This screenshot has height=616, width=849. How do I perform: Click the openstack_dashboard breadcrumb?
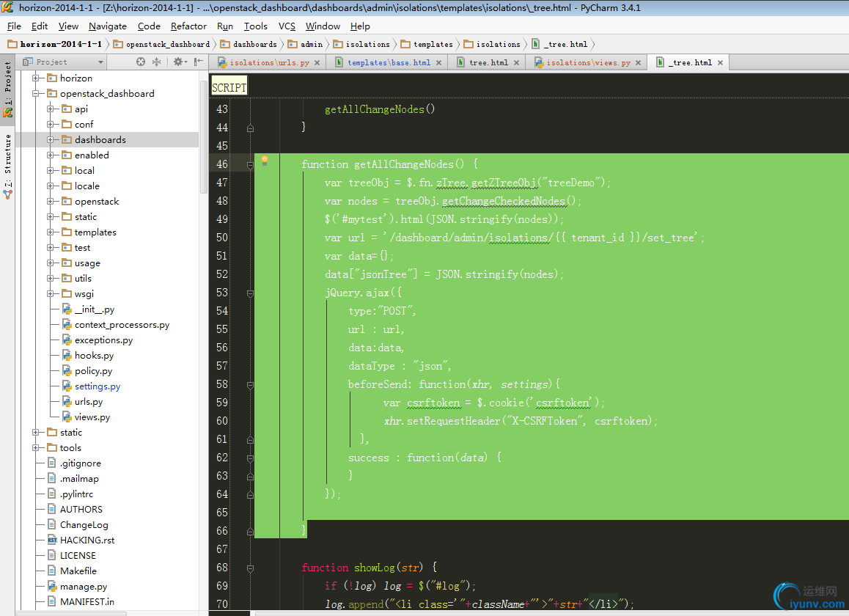(161, 45)
